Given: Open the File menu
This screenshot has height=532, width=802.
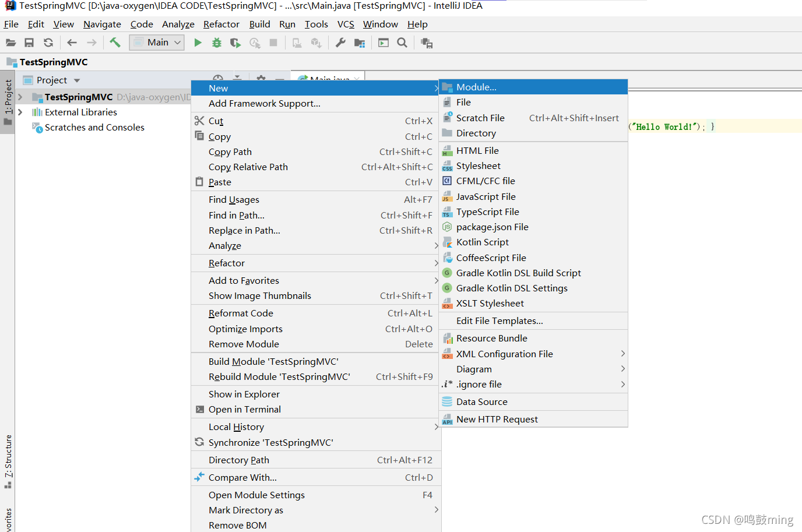Looking at the screenshot, I should tap(11, 24).
